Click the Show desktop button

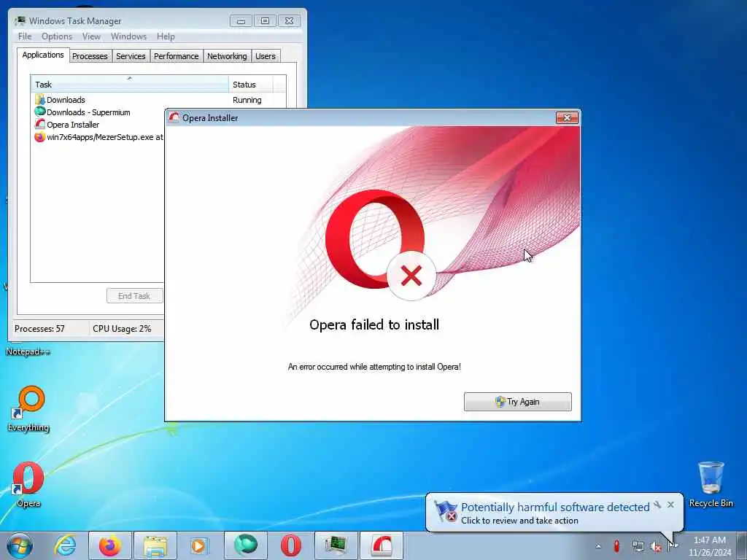click(741, 545)
